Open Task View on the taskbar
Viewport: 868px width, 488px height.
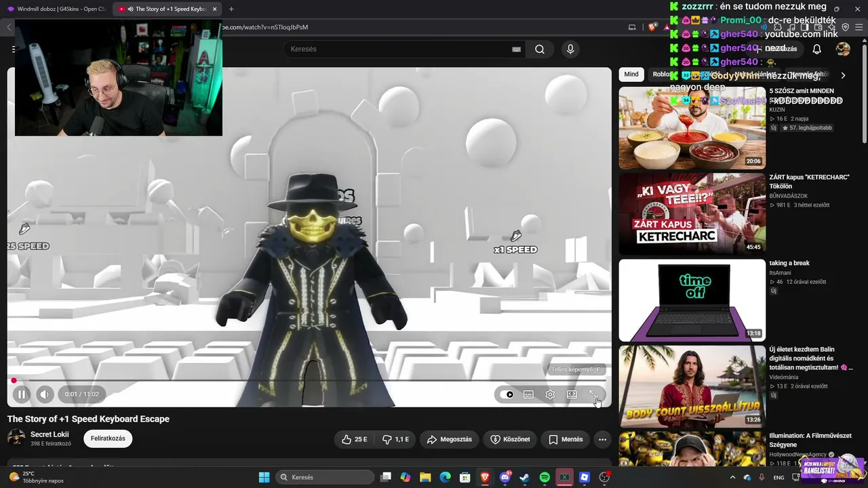pyautogui.click(x=386, y=477)
